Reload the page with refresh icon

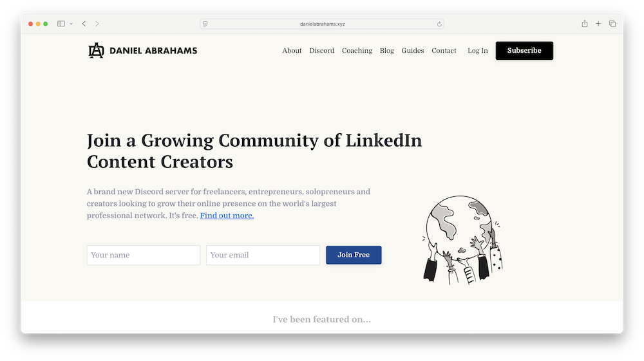point(439,24)
